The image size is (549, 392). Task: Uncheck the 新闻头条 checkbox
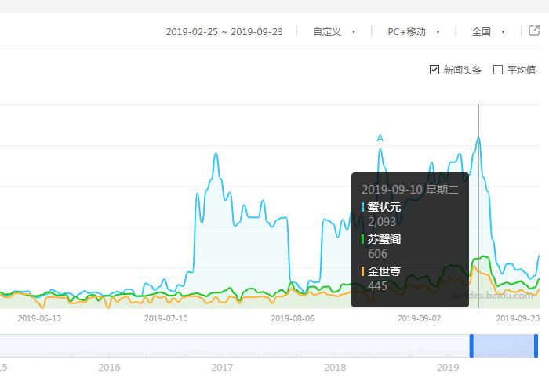coord(434,70)
